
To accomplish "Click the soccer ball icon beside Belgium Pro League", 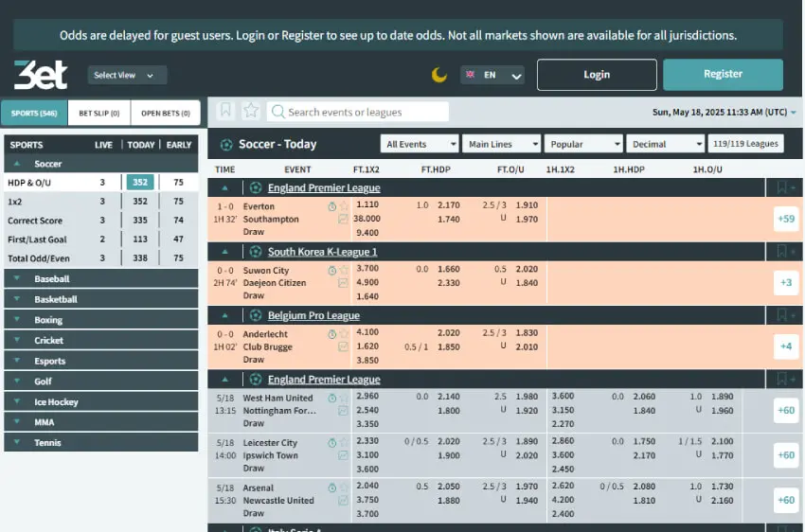I will tap(255, 315).
